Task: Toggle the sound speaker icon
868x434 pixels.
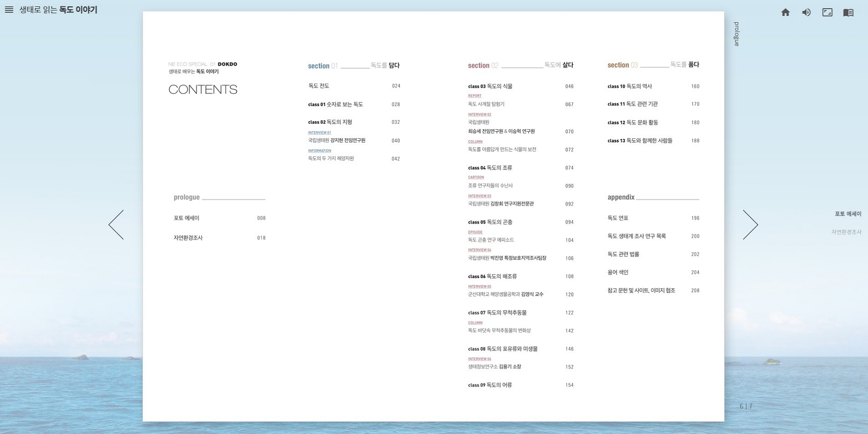Action: click(x=806, y=12)
